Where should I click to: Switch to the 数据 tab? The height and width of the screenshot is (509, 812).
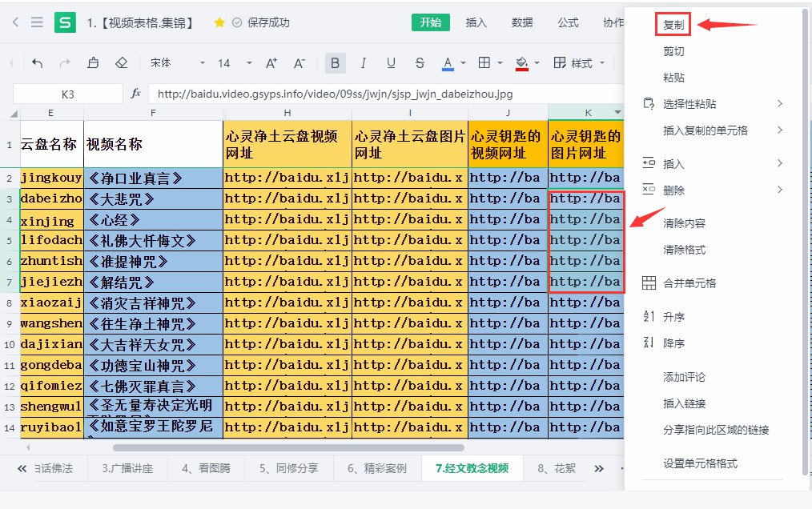(x=522, y=22)
